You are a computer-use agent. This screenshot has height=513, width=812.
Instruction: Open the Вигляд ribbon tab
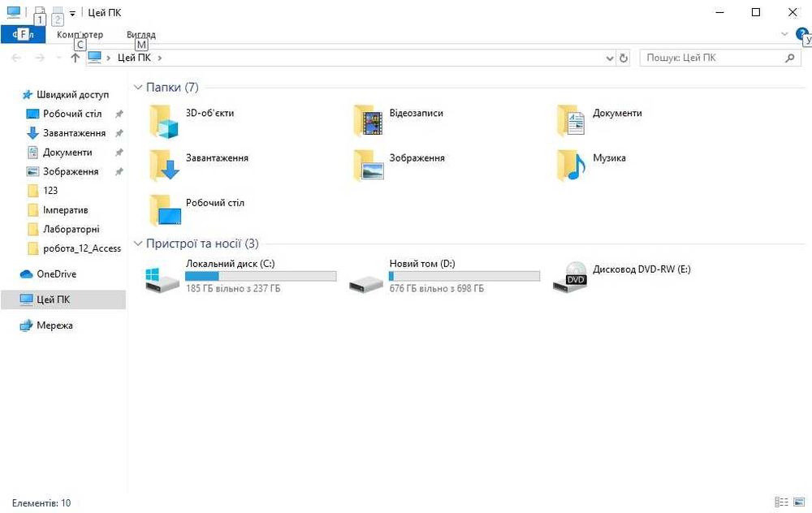(x=140, y=35)
